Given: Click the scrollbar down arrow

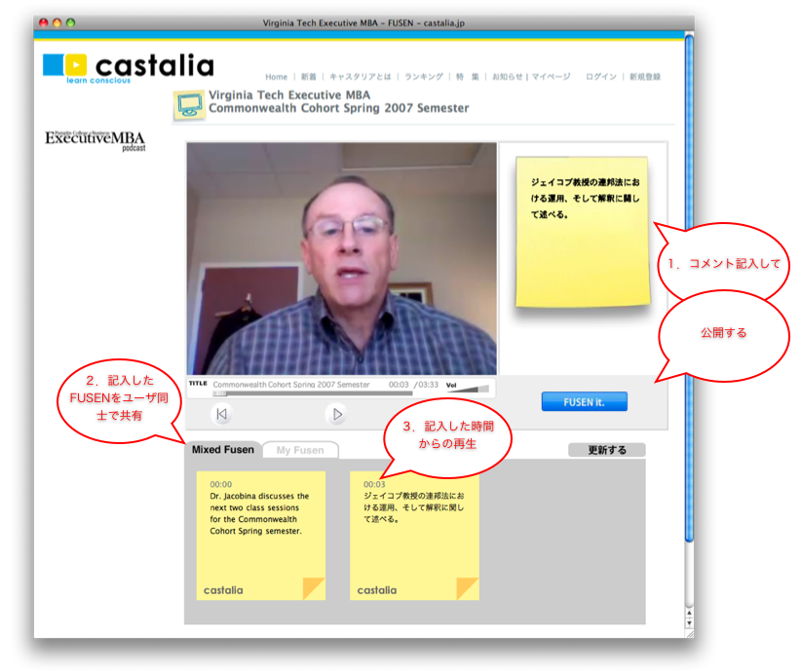Looking at the screenshot, I should click(x=689, y=623).
